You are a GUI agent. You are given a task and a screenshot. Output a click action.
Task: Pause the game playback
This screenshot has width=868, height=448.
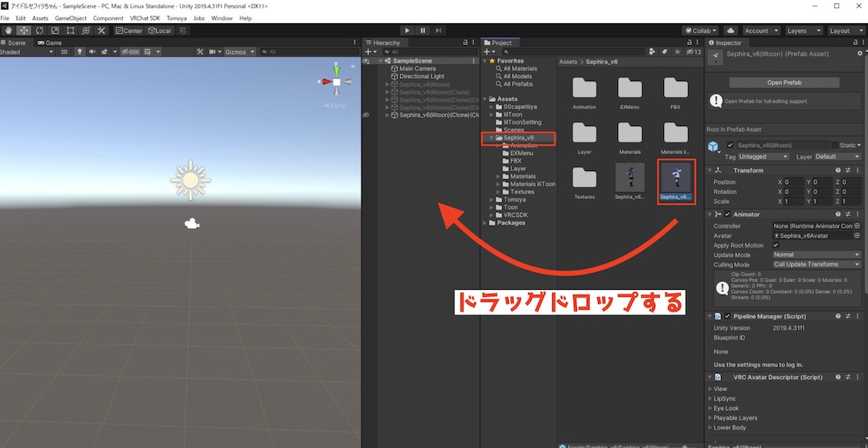tap(423, 31)
